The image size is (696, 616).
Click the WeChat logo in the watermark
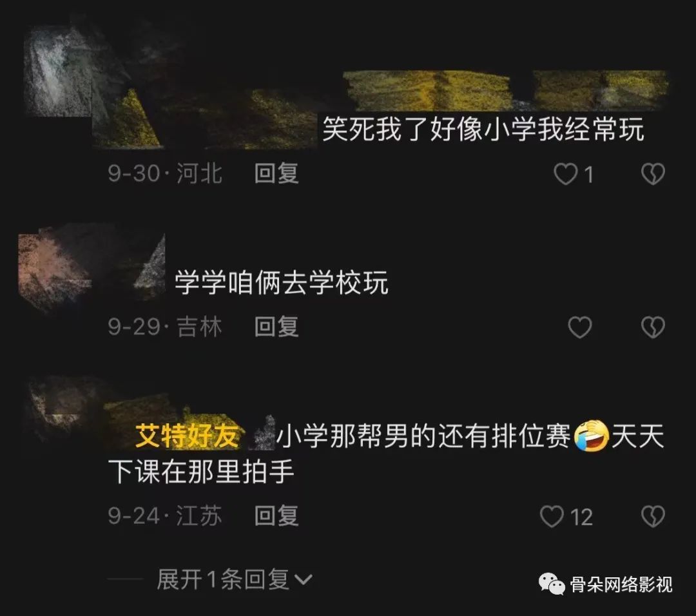pos(552,584)
